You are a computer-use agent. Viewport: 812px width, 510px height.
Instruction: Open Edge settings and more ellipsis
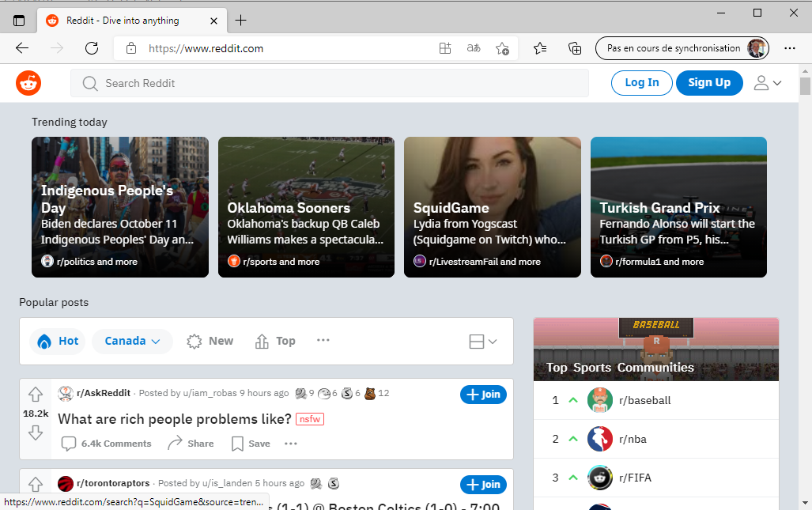point(789,48)
